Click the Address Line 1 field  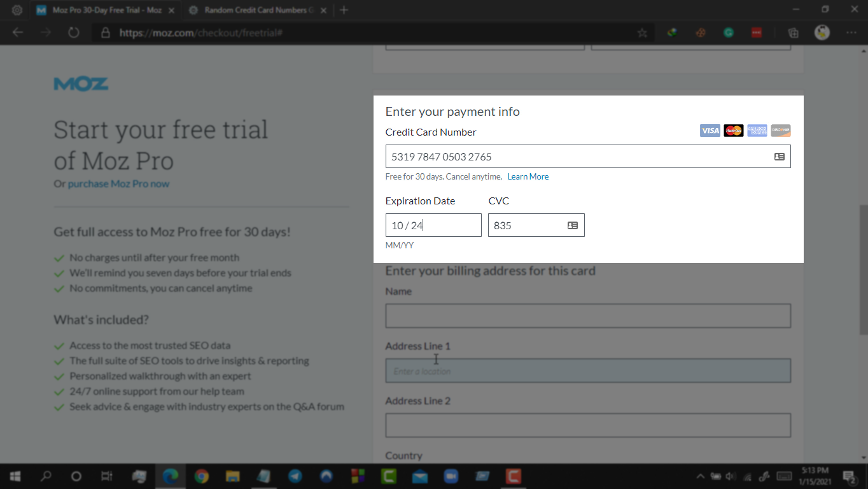click(x=588, y=371)
